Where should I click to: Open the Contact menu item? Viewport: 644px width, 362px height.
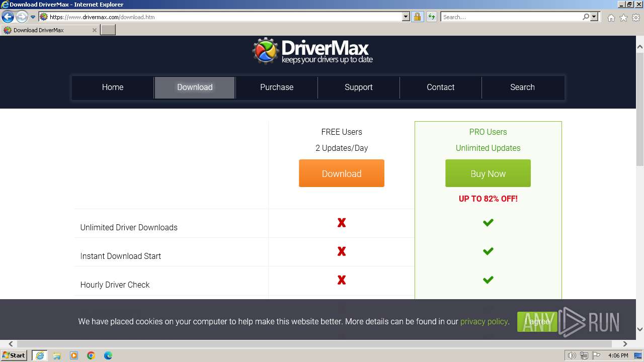coord(441,87)
